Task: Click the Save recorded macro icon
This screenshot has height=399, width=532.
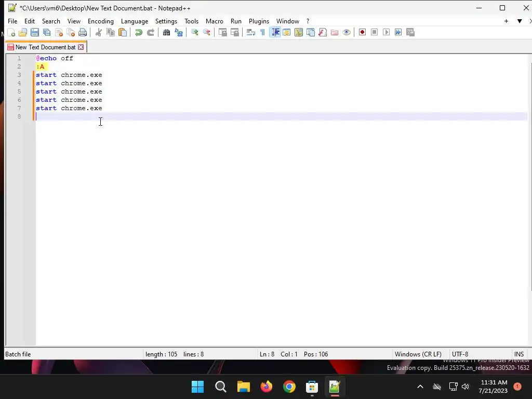Action: (x=410, y=32)
